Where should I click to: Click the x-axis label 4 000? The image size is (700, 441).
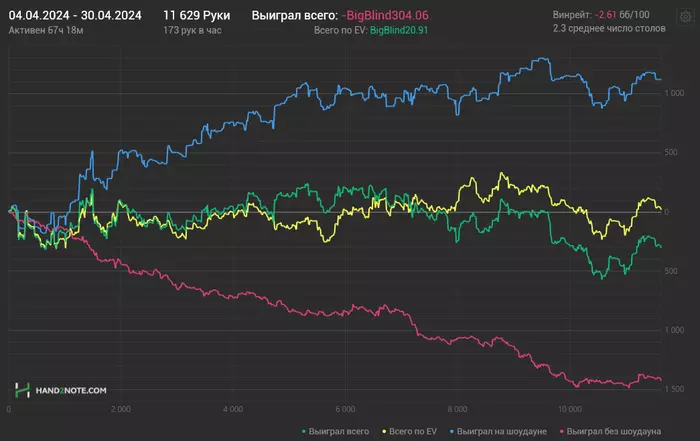tap(233, 409)
